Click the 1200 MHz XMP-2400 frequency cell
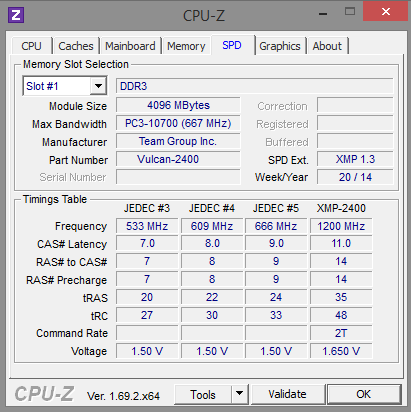 pos(341,226)
